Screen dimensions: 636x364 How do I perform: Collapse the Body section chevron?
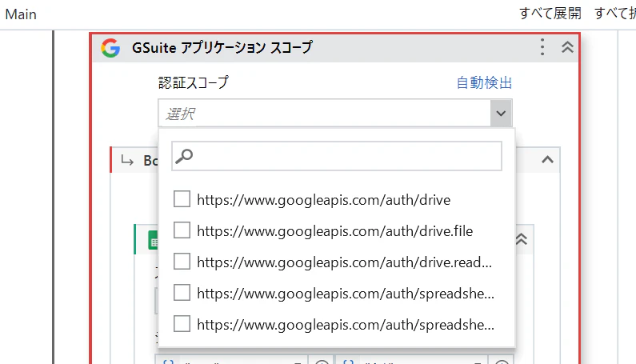click(547, 159)
